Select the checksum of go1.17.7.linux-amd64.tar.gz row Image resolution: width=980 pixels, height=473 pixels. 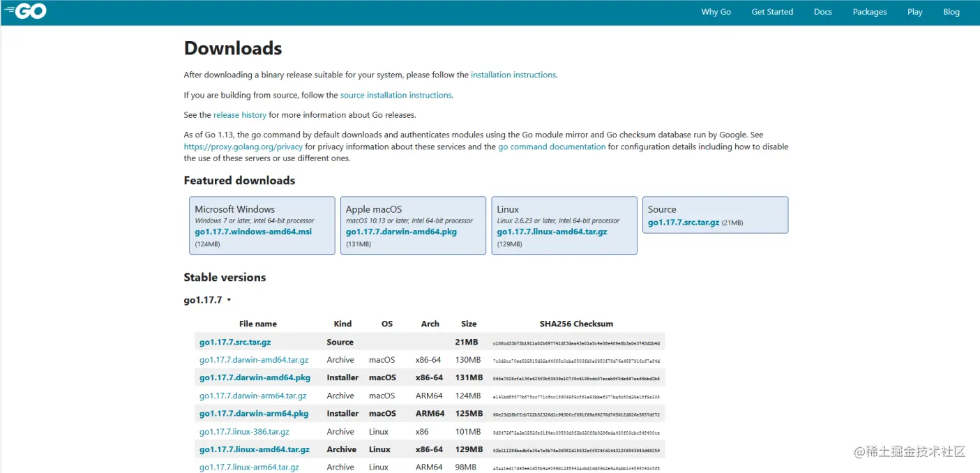point(576,451)
